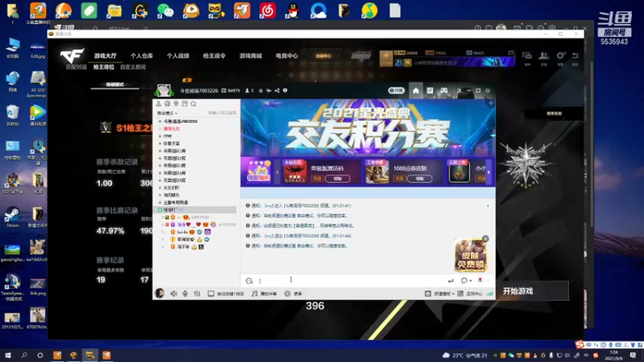This screenshot has height=362, width=644.
Task: Open the 游戏大厅 tab in CF
Action: tap(105, 56)
